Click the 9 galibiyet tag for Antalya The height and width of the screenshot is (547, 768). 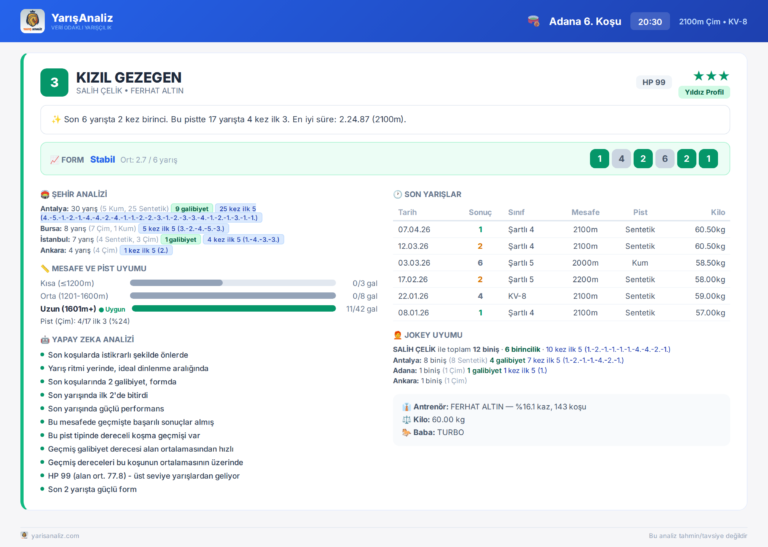tap(192, 209)
